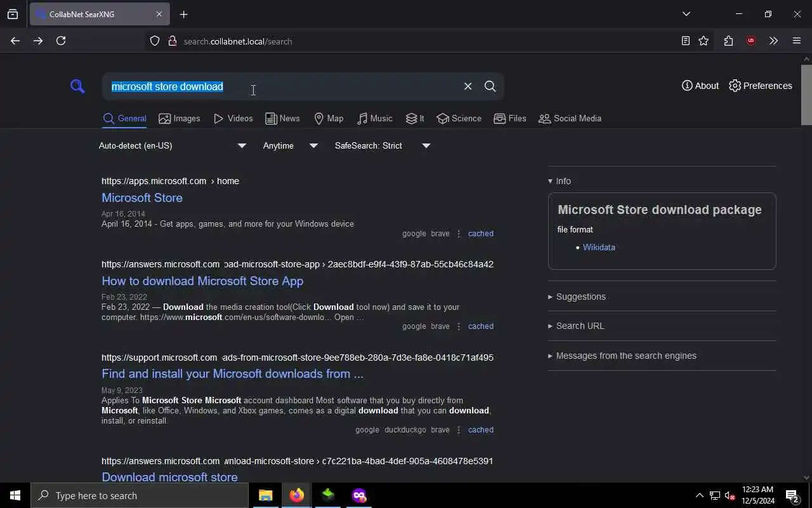The image size is (812, 508).
Task: Collapse the Info section
Action: pyautogui.click(x=560, y=181)
